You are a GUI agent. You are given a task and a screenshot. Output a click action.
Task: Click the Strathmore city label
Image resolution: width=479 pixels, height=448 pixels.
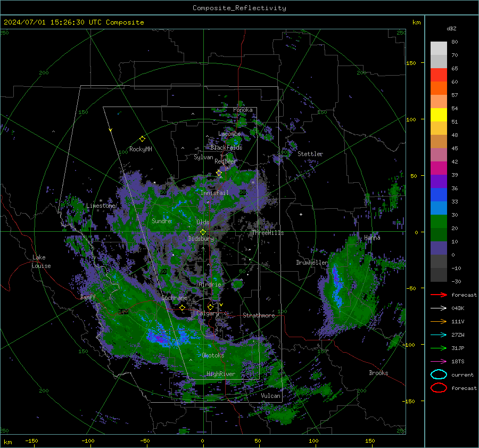(259, 315)
